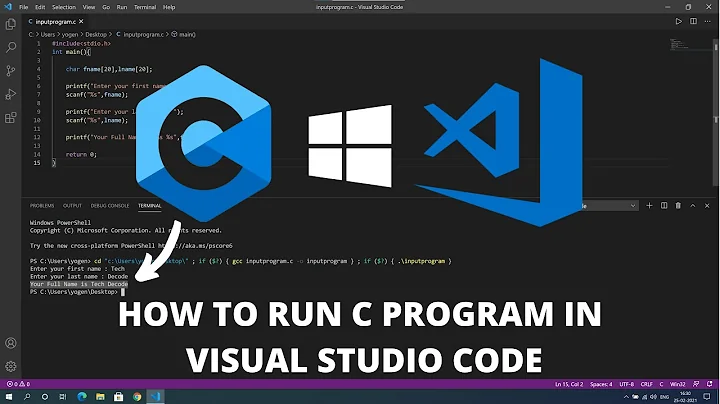Run the code with play button
Viewport: 720px width, 404px height.
[x=678, y=21]
